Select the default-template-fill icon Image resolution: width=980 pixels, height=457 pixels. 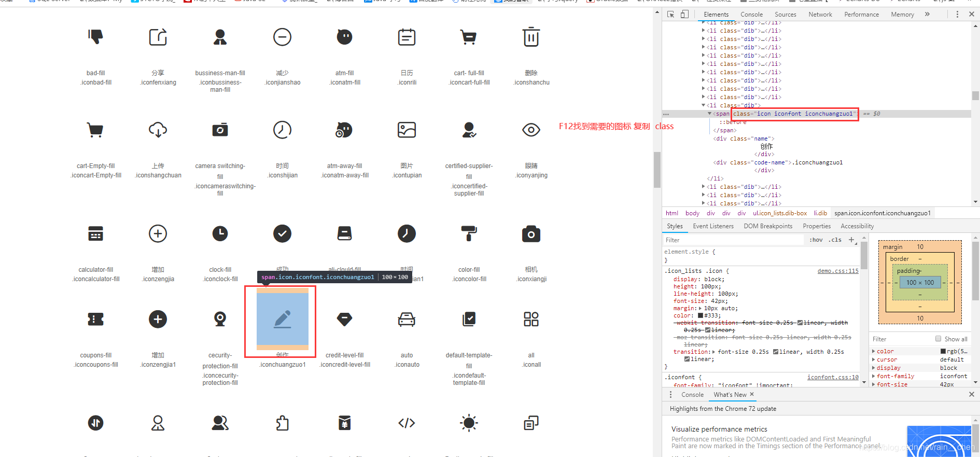click(x=469, y=319)
